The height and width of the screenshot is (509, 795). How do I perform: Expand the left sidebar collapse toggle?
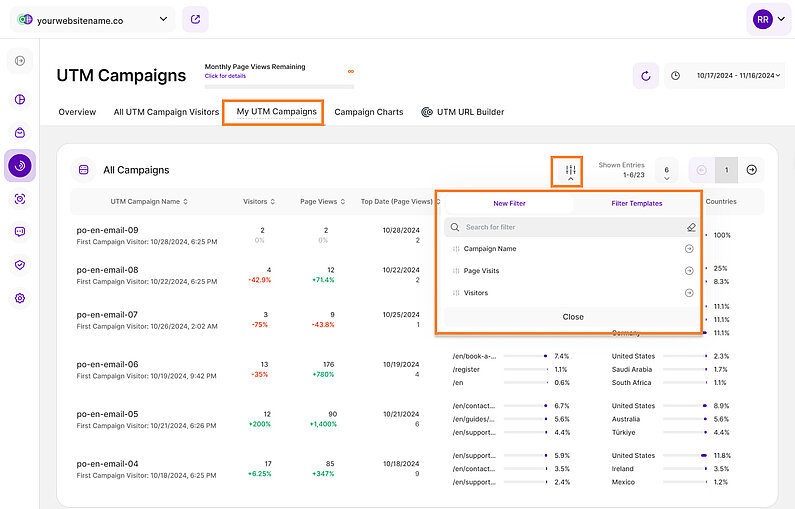click(20, 62)
